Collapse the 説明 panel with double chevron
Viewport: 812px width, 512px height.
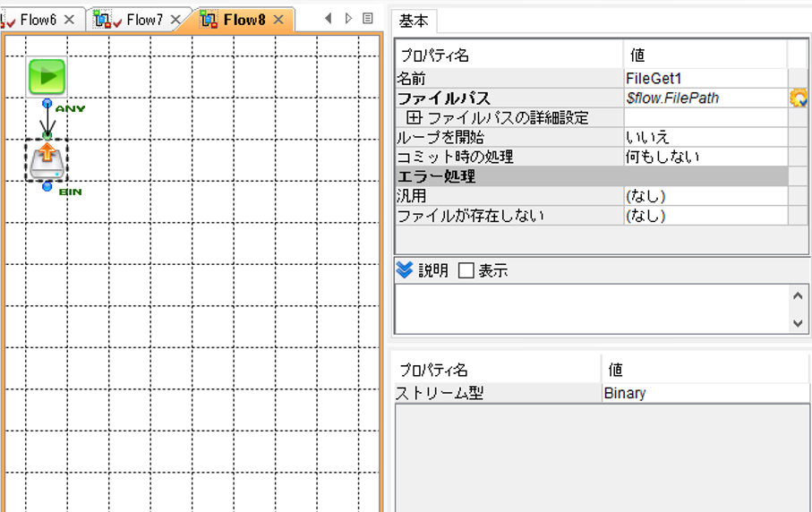pos(405,269)
